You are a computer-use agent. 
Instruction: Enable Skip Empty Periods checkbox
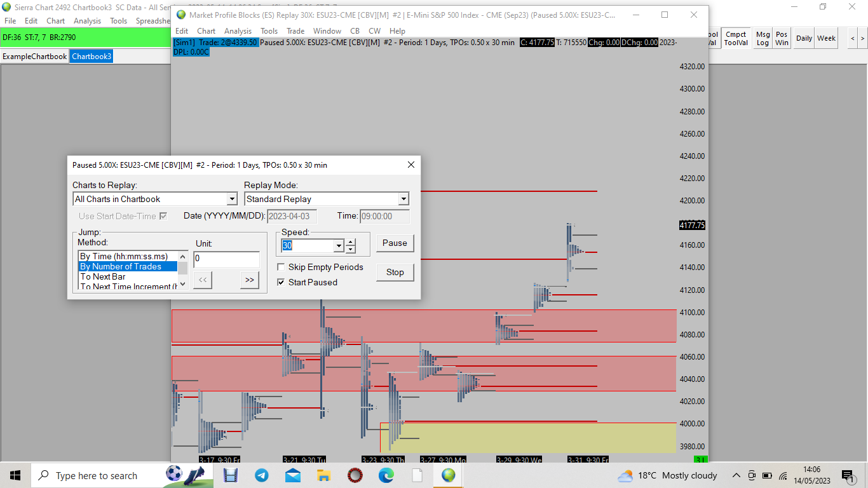pyautogui.click(x=281, y=267)
